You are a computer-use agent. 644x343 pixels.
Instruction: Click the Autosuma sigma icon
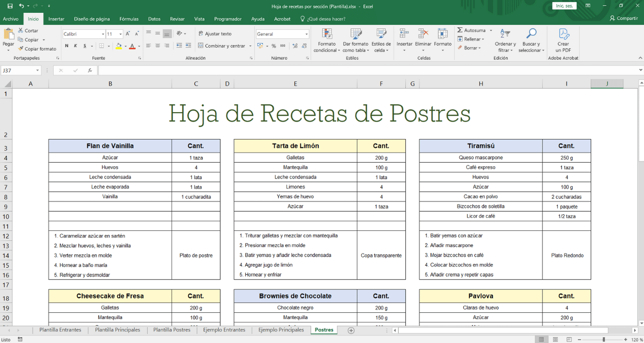(x=460, y=30)
